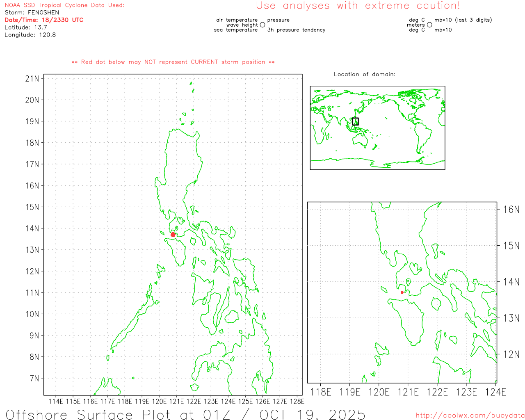
Task: Click the 115E longitude label on main map
Action: [73, 401]
